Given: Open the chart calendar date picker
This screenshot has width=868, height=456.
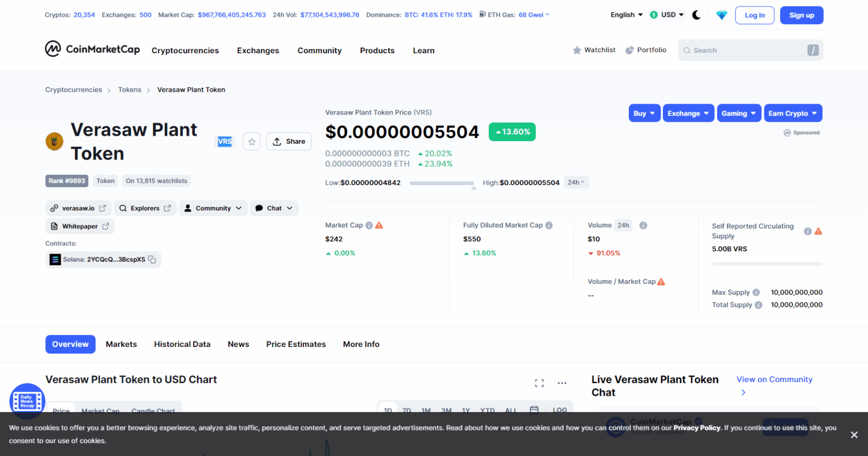Looking at the screenshot, I should (534, 410).
